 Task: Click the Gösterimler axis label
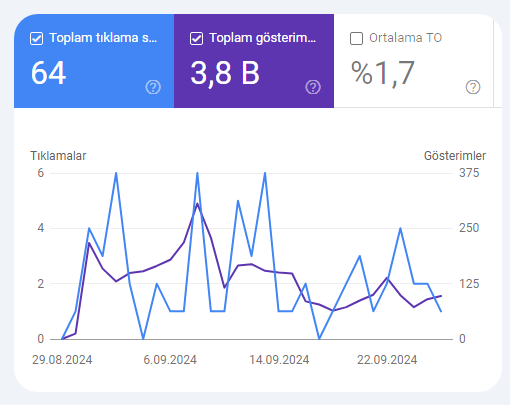pos(455,156)
